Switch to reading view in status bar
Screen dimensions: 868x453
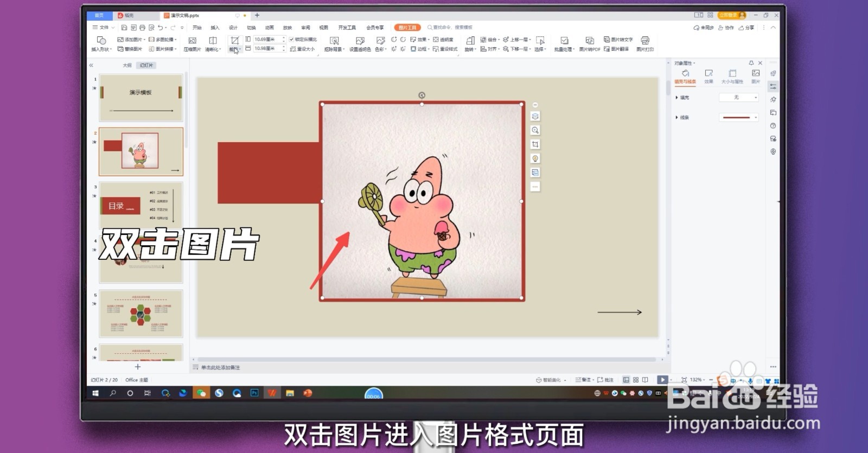[x=644, y=380]
